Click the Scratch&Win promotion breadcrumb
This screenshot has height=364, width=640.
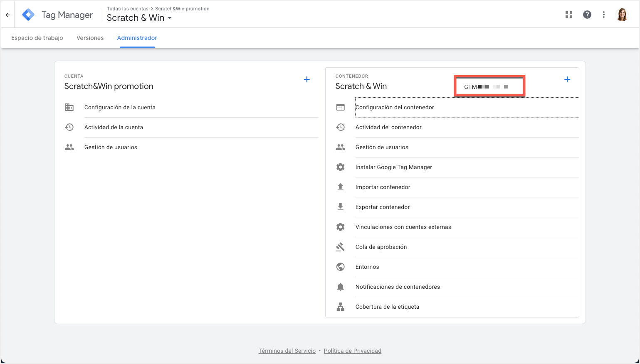[x=182, y=9]
